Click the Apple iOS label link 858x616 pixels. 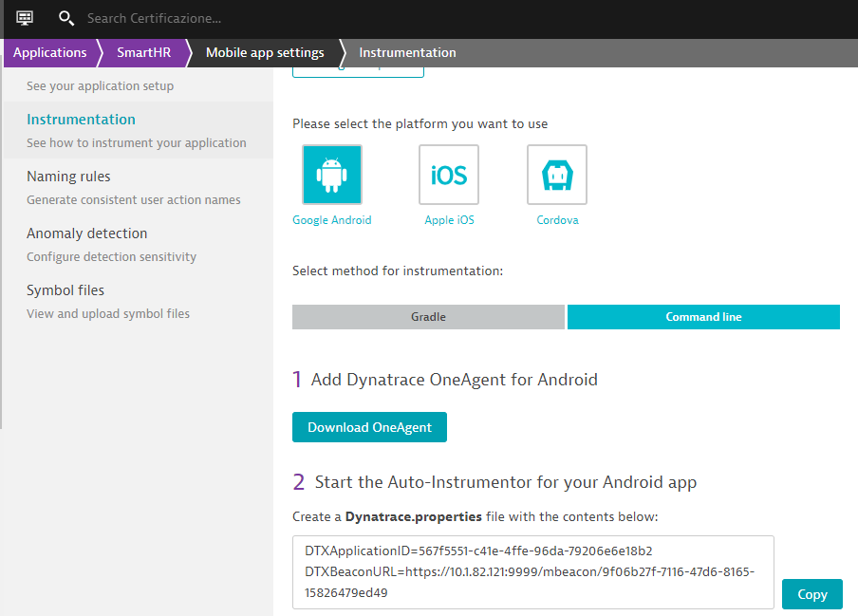(x=449, y=220)
